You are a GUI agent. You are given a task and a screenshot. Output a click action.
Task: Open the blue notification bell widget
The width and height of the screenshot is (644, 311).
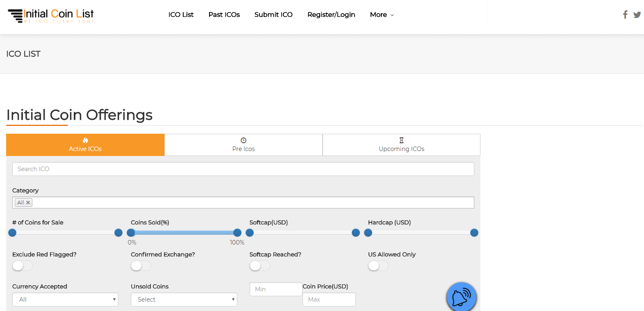point(461,297)
